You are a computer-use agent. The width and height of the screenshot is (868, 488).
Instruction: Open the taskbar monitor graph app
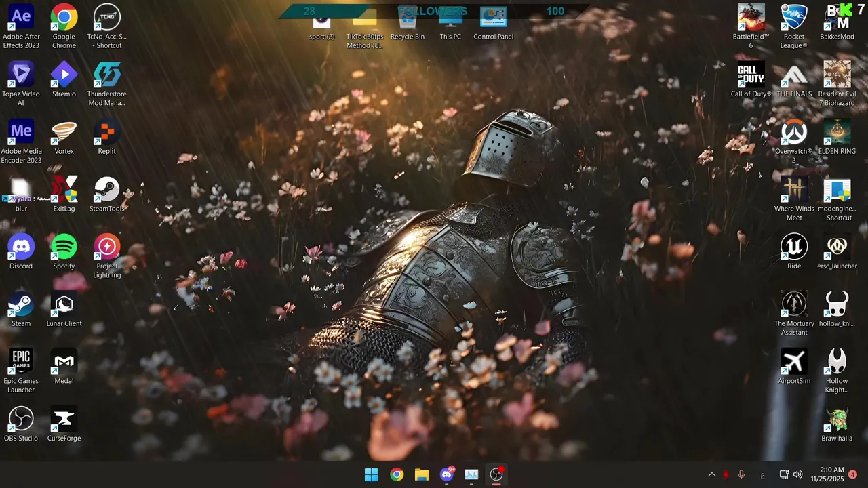click(471, 474)
